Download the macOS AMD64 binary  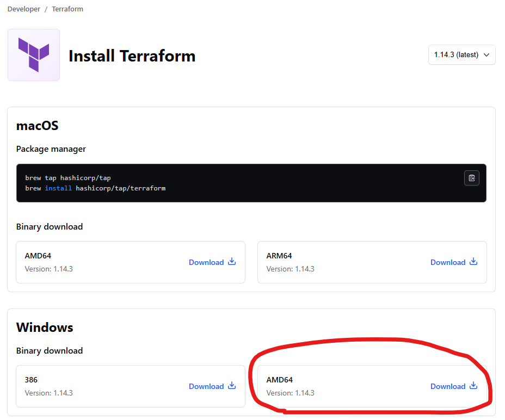click(x=212, y=262)
